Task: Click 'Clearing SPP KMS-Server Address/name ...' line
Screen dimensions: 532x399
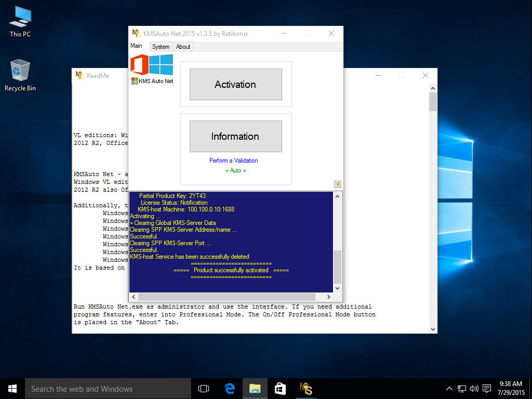Action: (183, 230)
